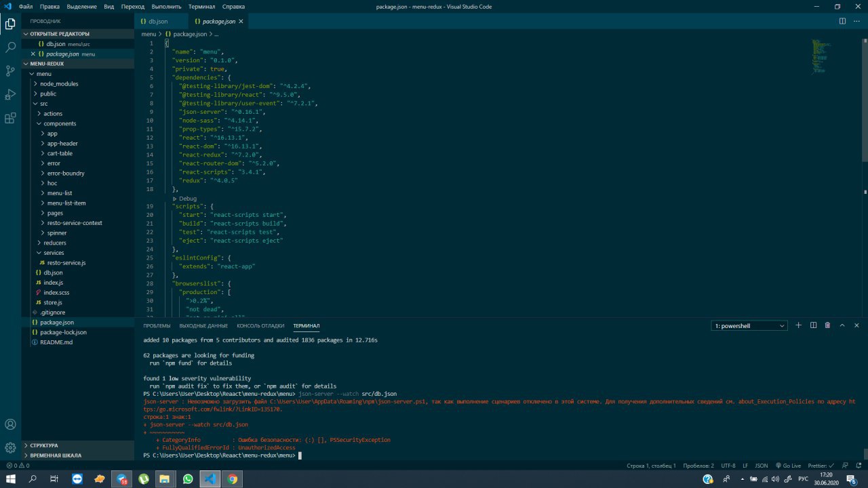The height and width of the screenshot is (488, 868).
Task: Expand the Timeline section in sidebar
Action: point(78,455)
